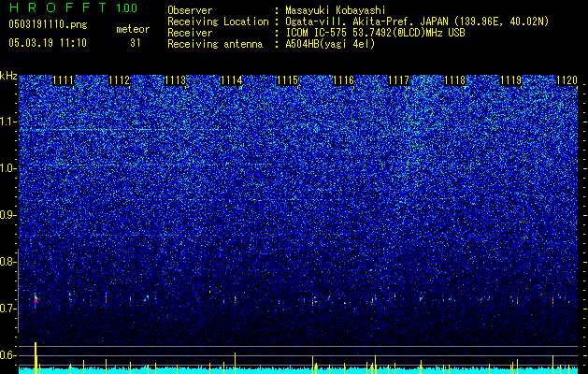Select the Ogata-vill. Akita-Pref. JAPAN location text
This screenshot has height=374, width=588.
417,22
